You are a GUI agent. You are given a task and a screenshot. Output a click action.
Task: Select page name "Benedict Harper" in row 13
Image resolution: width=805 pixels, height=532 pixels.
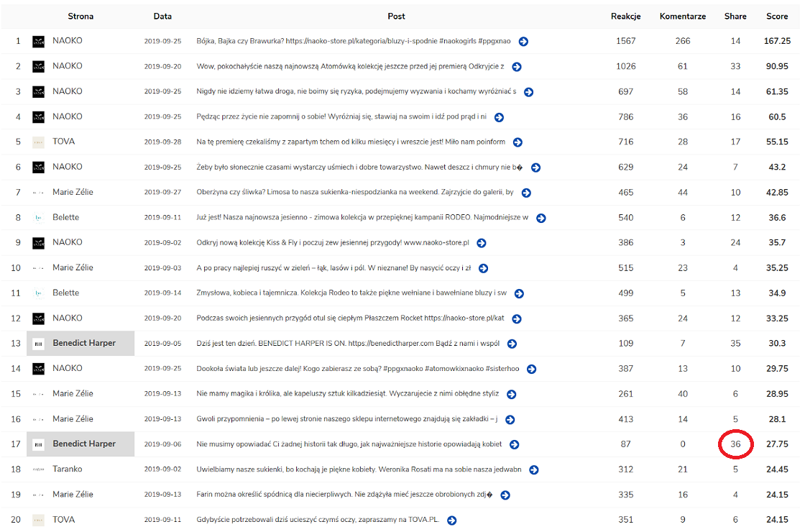84,343
